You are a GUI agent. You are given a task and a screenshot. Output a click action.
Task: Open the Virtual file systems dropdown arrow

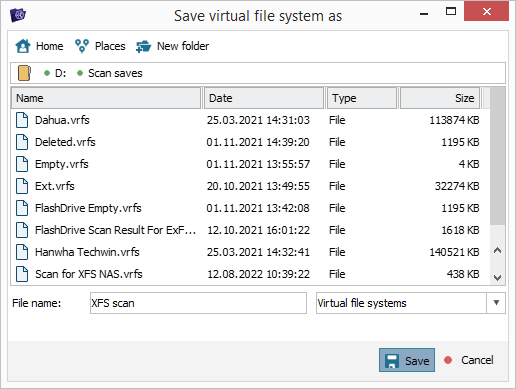[x=496, y=303]
